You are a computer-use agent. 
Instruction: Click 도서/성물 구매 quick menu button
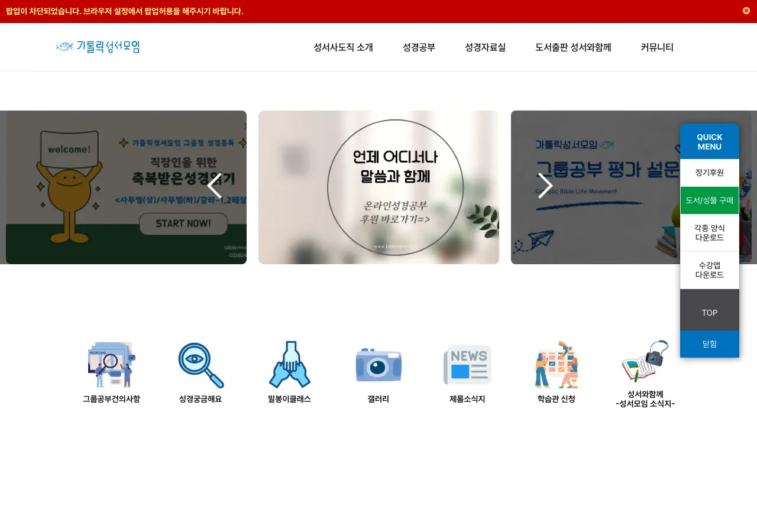709,200
